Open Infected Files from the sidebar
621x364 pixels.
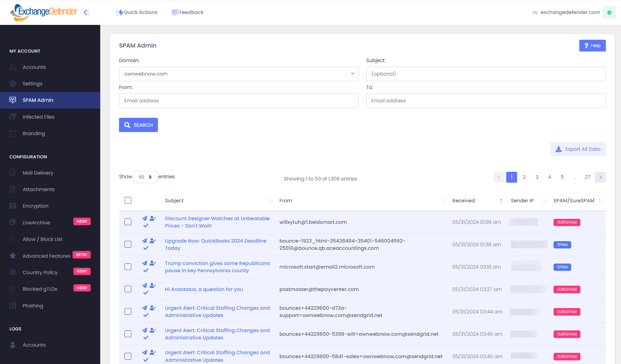point(38,117)
